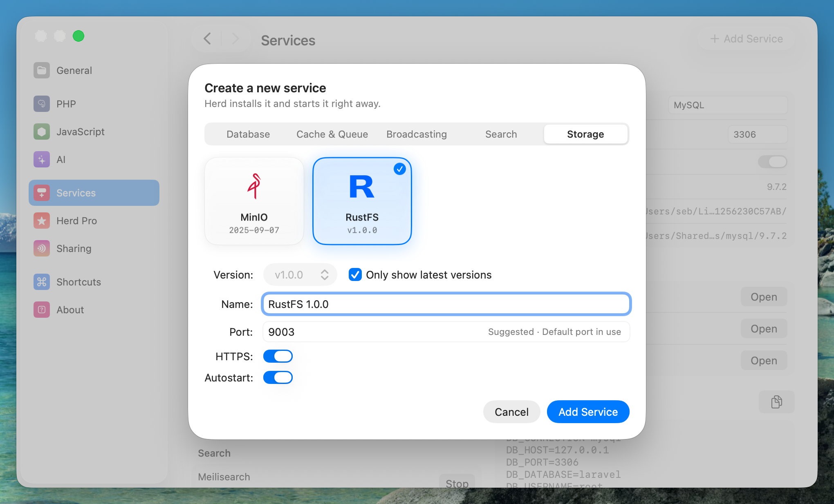834x504 pixels.
Task: Open Herd Pro star icon
Action: coord(42,221)
